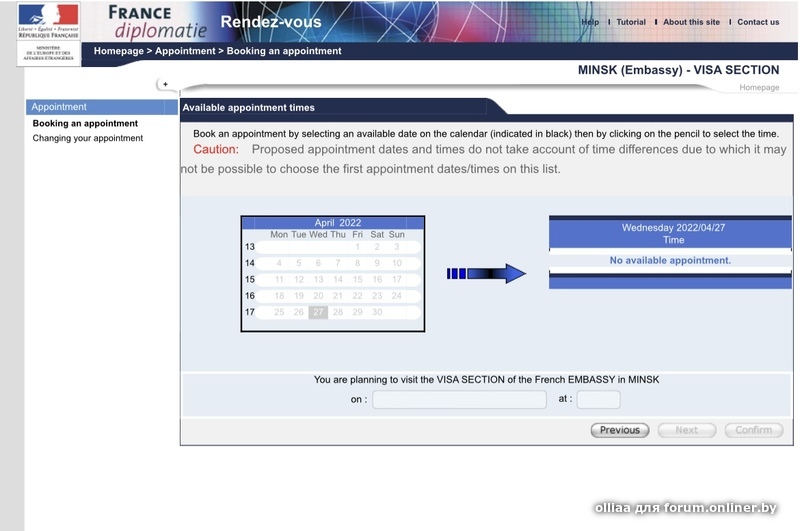
Task: Go to Appointment in breadcrumb
Action: tap(185, 51)
